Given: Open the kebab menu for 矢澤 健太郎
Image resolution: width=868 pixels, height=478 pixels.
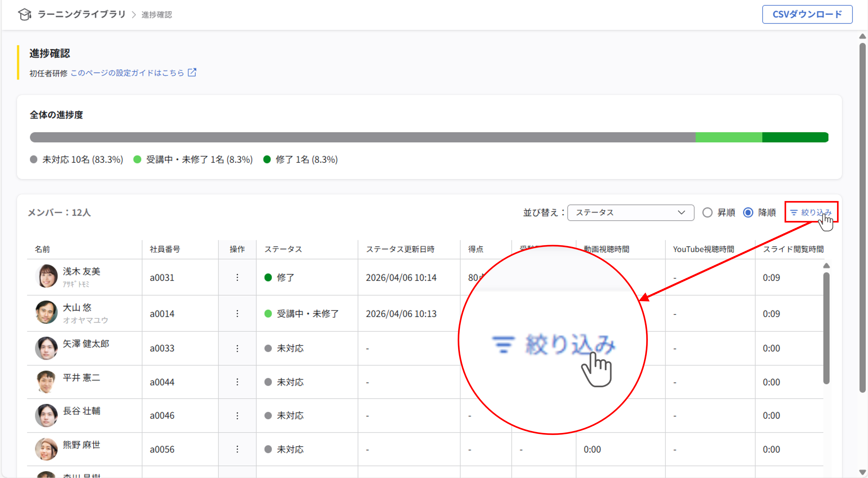Looking at the screenshot, I should click(237, 348).
